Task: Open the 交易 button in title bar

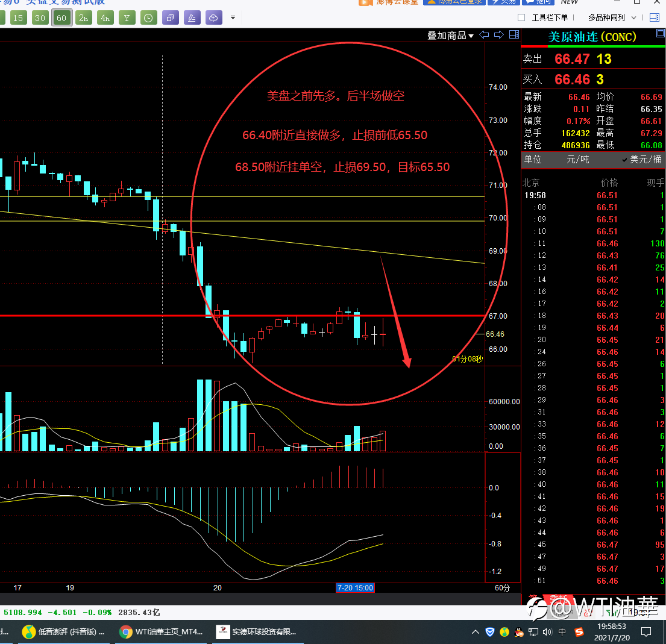Action: tap(503, 2)
